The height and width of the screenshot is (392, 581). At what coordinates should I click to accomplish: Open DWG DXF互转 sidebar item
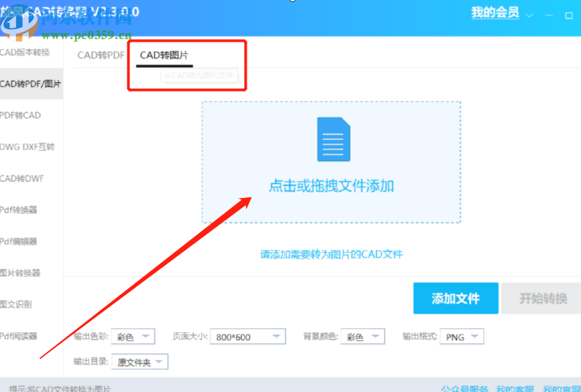click(x=28, y=147)
